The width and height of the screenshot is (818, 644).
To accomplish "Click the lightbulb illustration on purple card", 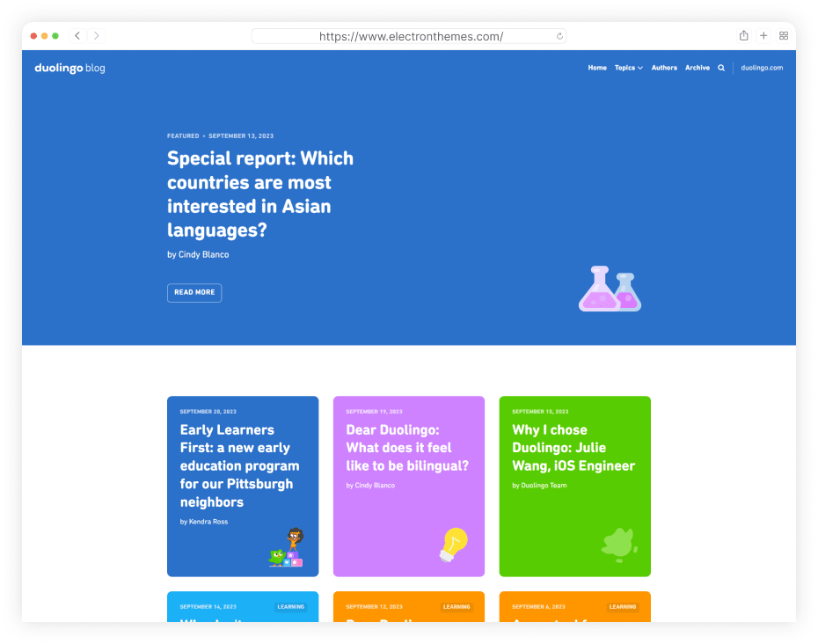I will point(453,545).
